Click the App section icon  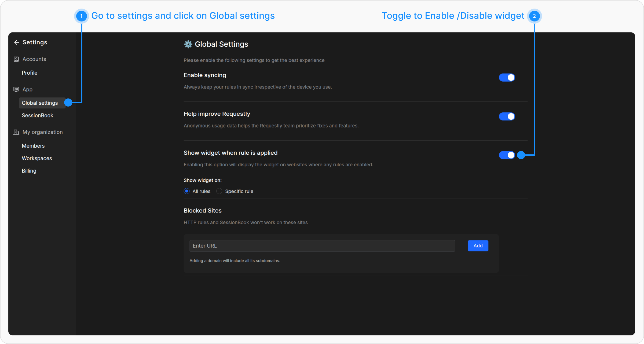16,89
